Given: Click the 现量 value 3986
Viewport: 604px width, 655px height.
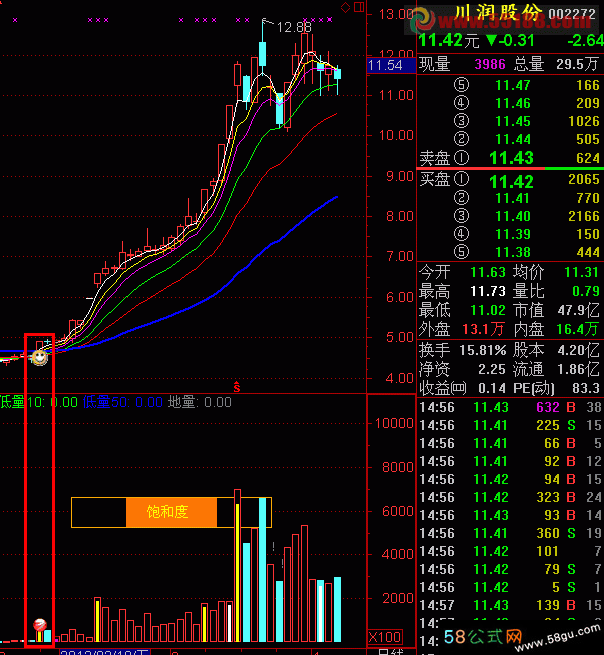Looking at the screenshot, I should [490, 64].
